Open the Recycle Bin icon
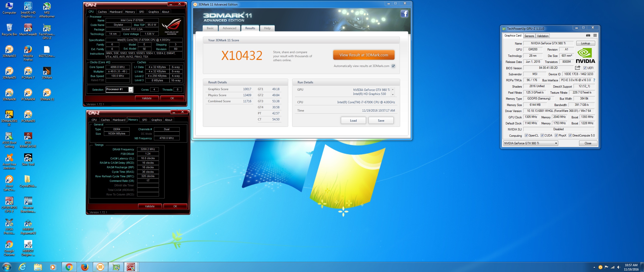Viewport: 644px width, 272px height. pos(9,30)
